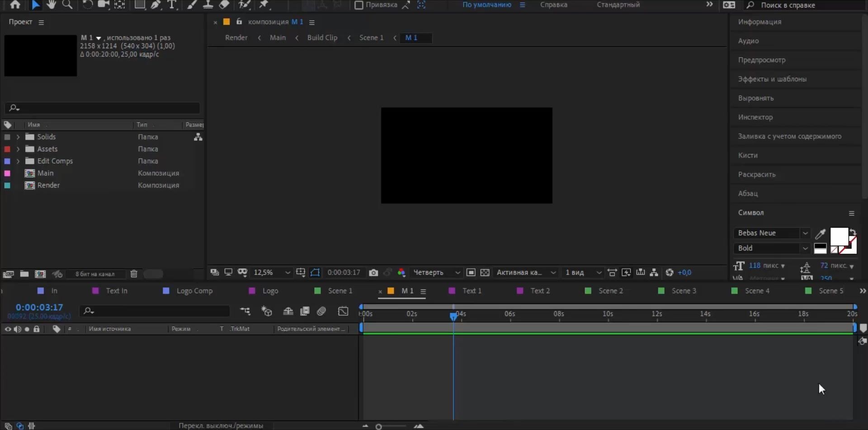The width and height of the screenshot is (868, 430).
Task: Select the Puppet Pin tool
Action: pyautogui.click(x=264, y=5)
